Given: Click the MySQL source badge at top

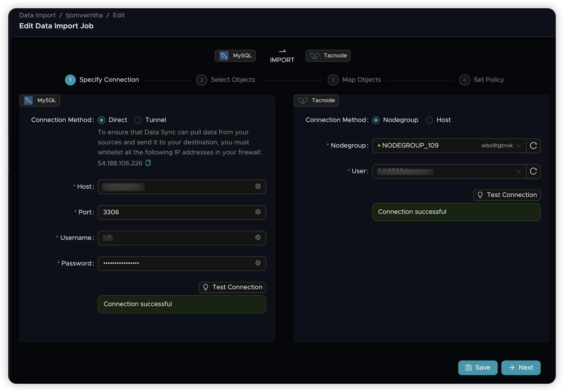Looking at the screenshot, I should pos(235,56).
